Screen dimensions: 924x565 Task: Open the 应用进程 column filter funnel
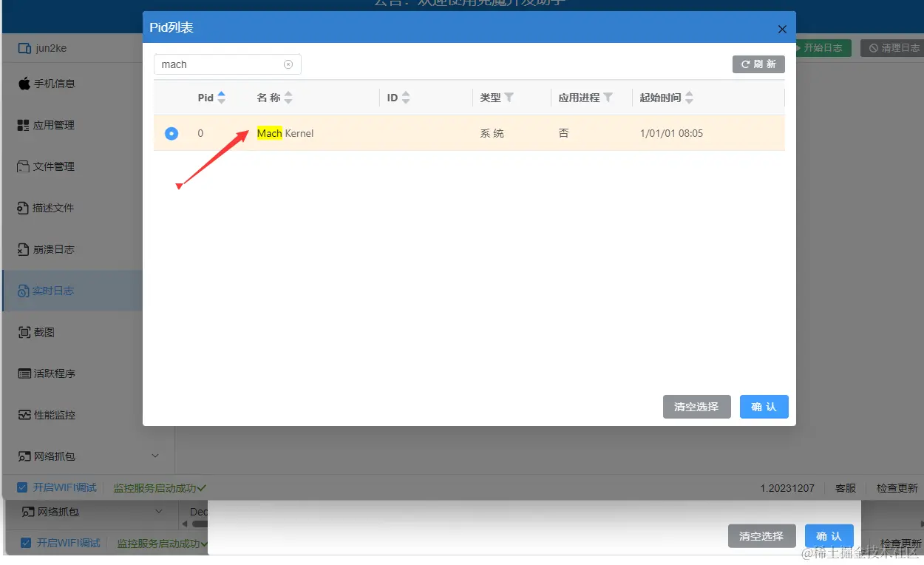point(608,98)
